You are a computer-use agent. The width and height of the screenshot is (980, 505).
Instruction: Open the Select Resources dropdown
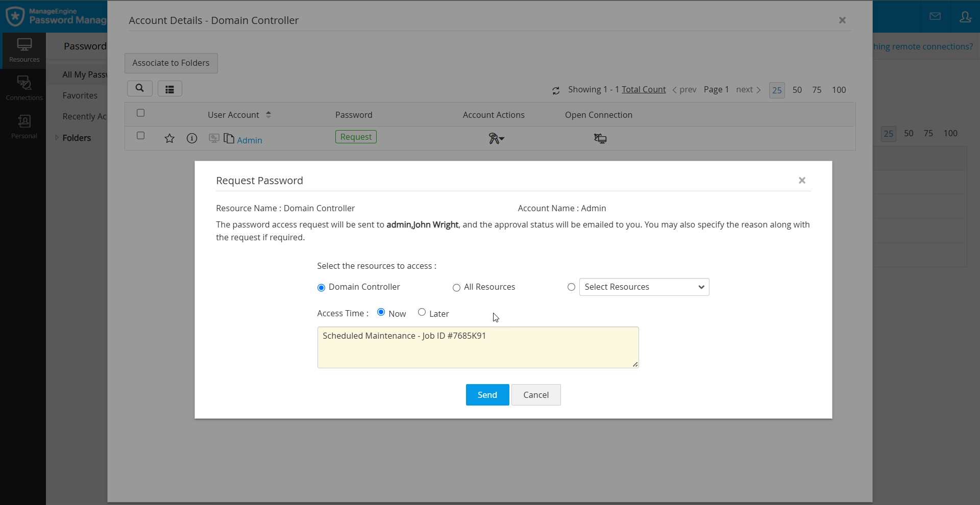click(644, 287)
